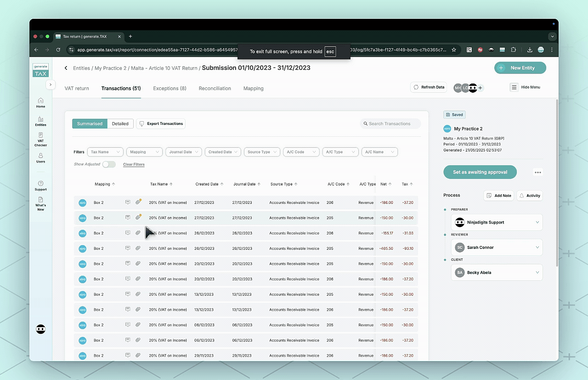Open the Home section in the sidebar

point(40,103)
